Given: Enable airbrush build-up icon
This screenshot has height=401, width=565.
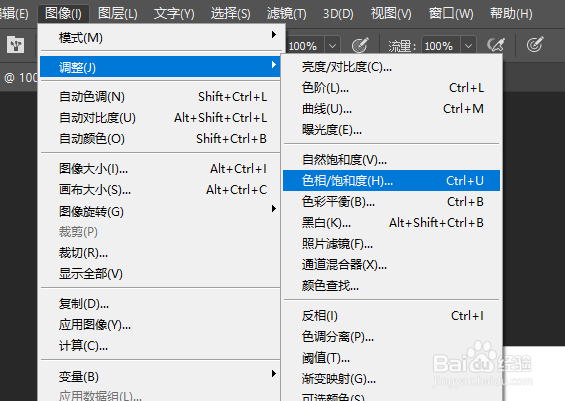Looking at the screenshot, I should [496, 45].
